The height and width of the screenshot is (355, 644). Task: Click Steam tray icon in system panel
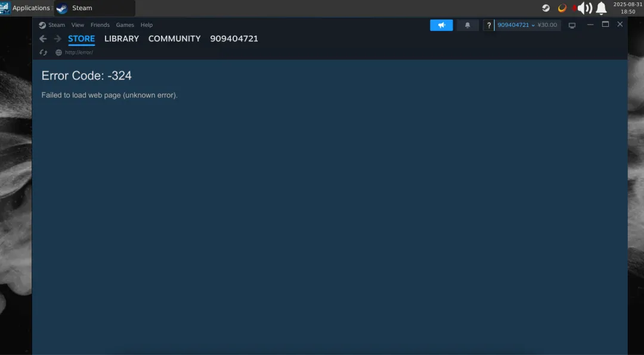(x=546, y=8)
